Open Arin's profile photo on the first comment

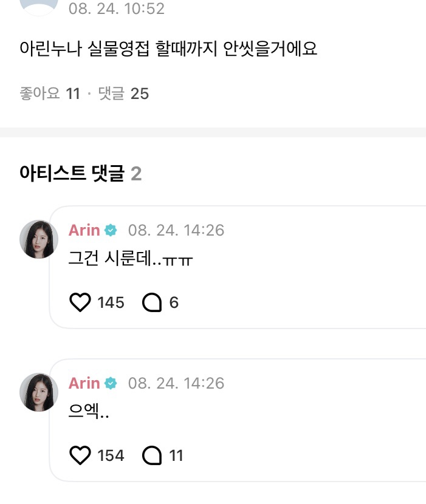click(39, 239)
